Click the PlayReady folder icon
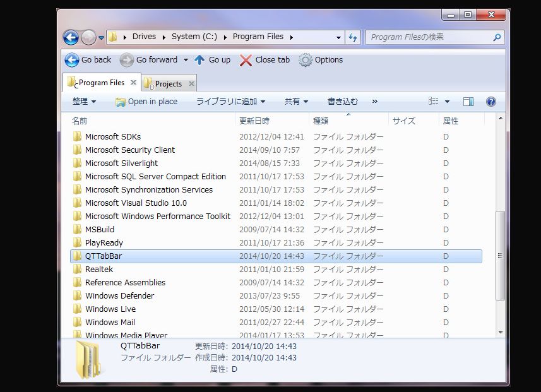This screenshot has width=541, height=392. [77, 242]
